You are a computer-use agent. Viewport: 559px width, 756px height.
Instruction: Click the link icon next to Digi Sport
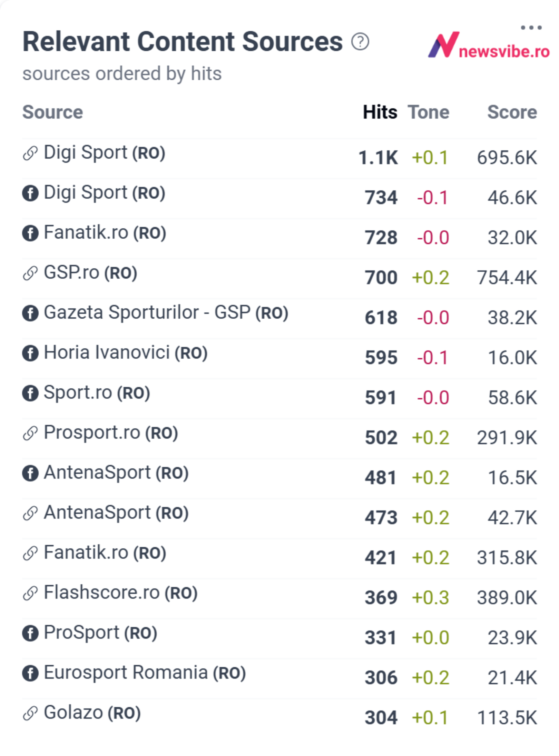30,153
